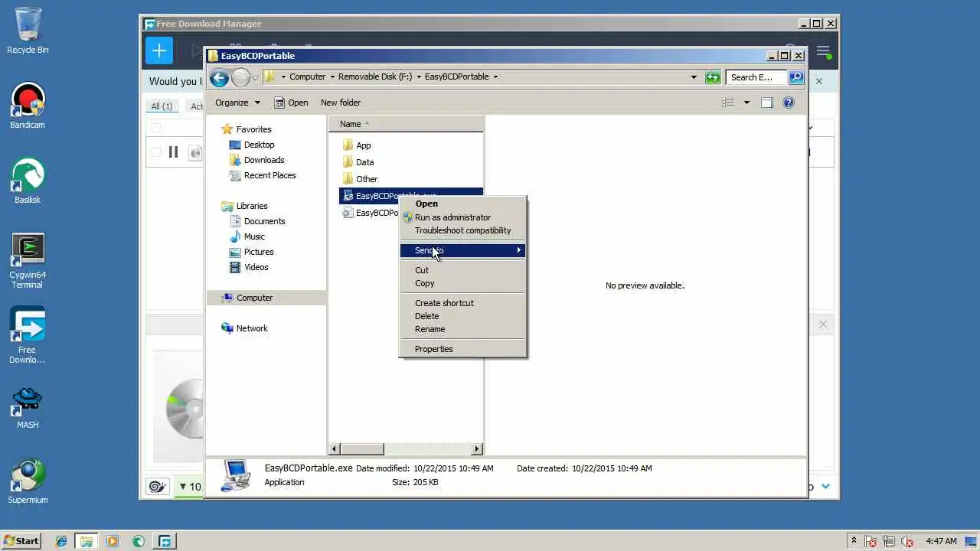The height and width of the screenshot is (551, 980).
Task: Expand the Computer breadcrumb arrow
Action: point(332,77)
